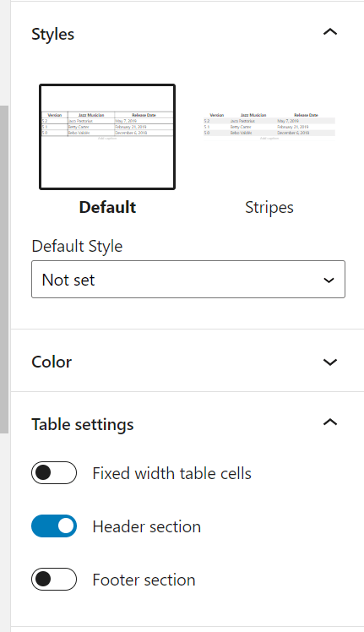
Task: Collapse the Styles panel chevron
Action: [x=330, y=32]
